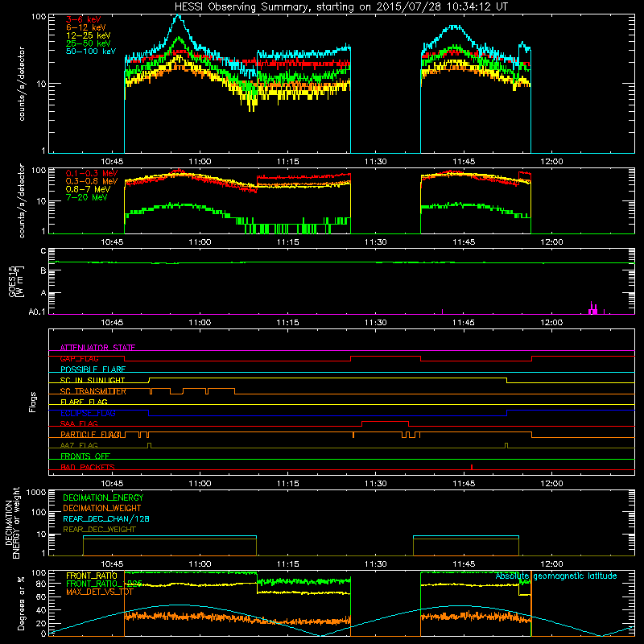Click the SAA_FLAG label
Screen dimensions: 644x644
click(x=79, y=423)
